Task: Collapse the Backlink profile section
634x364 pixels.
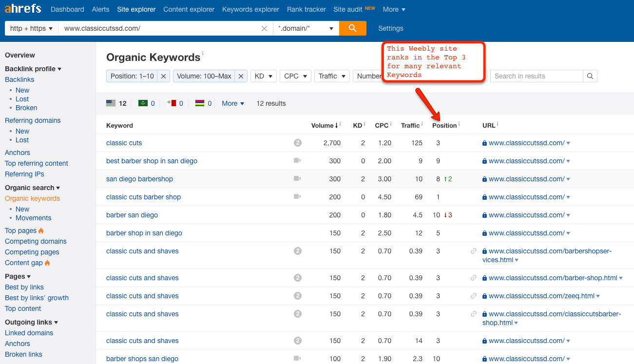Action: click(33, 69)
